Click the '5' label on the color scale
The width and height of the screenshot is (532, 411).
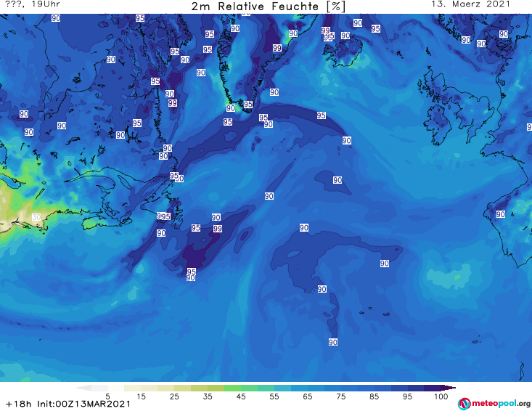click(108, 396)
